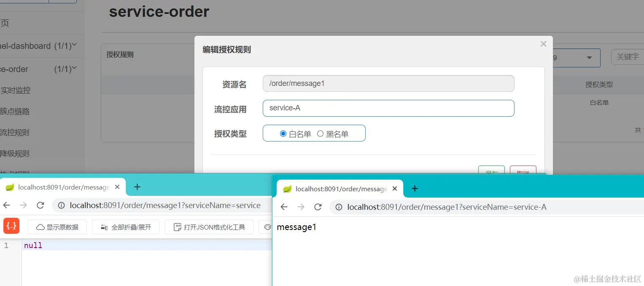Click the 授权规则 panel title

point(120,54)
